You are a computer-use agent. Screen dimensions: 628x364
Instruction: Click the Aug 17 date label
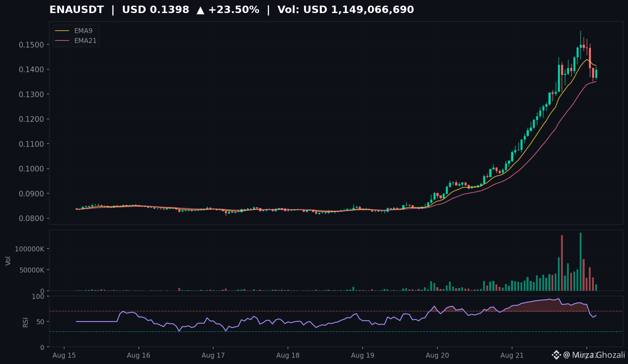(213, 356)
